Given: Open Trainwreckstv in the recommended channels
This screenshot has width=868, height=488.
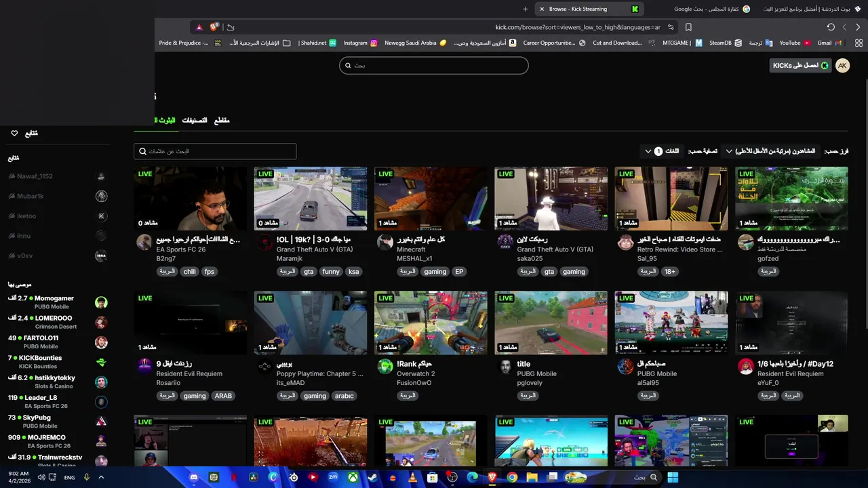Looking at the screenshot, I should tap(58, 461).
